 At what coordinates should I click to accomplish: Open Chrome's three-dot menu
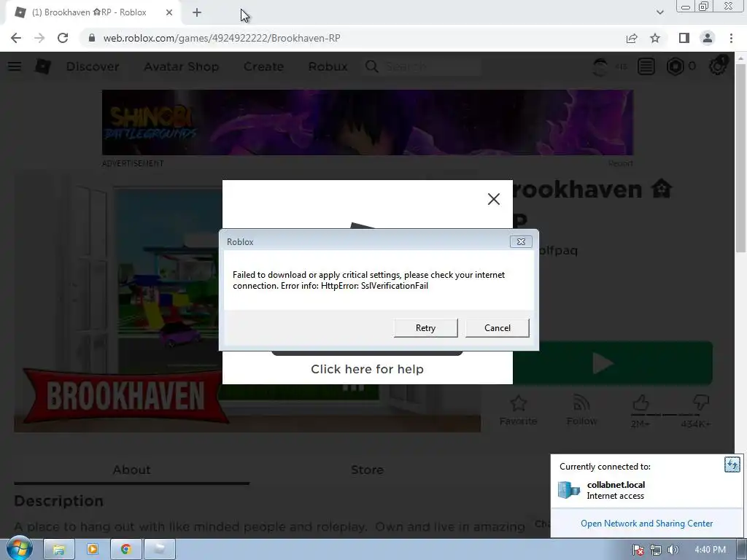[x=731, y=38]
